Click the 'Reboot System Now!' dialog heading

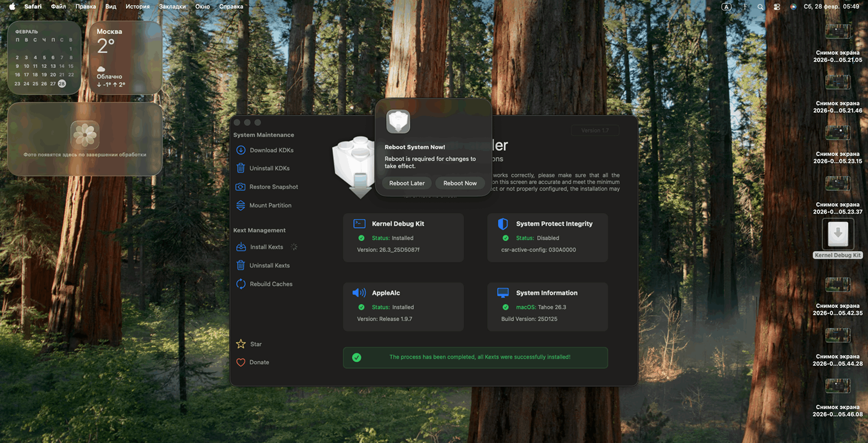point(415,147)
